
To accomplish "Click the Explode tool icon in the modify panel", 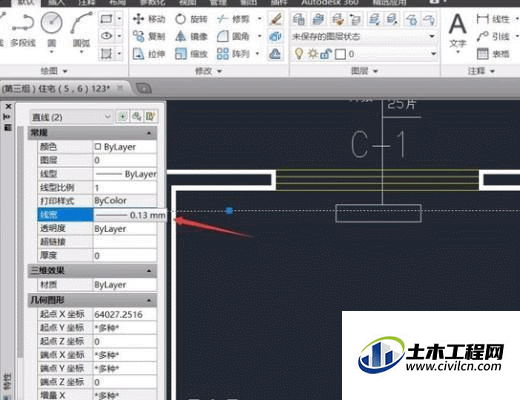I will click(x=275, y=36).
